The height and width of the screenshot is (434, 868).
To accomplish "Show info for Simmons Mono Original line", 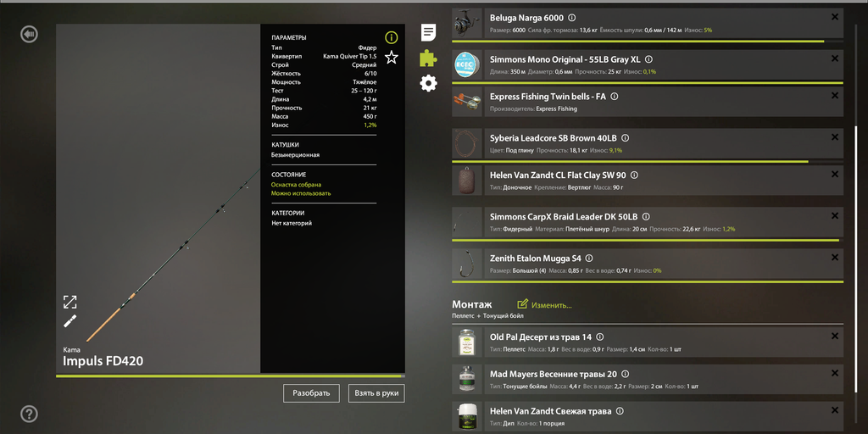I will [648, 59].
